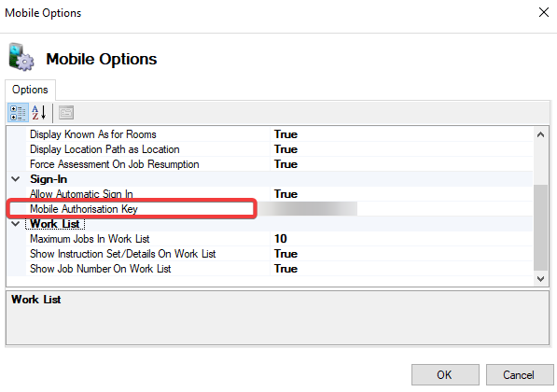
Task: Click the scrollbar down arrow
Action: [540, 279]
